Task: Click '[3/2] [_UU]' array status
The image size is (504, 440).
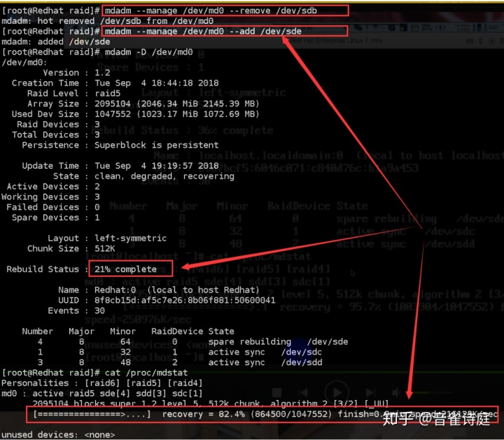Action: (x=361, y=404)
